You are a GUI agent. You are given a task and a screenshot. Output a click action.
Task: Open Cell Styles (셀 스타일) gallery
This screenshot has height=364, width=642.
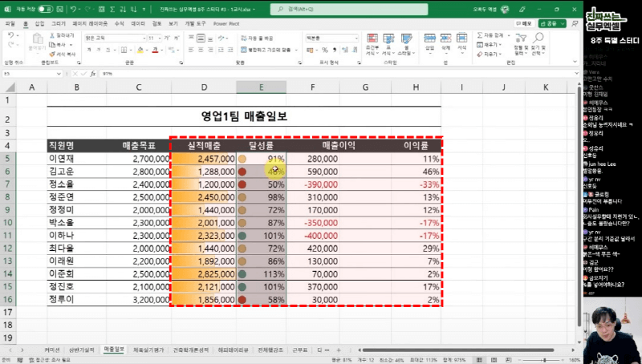pos(406,45)
